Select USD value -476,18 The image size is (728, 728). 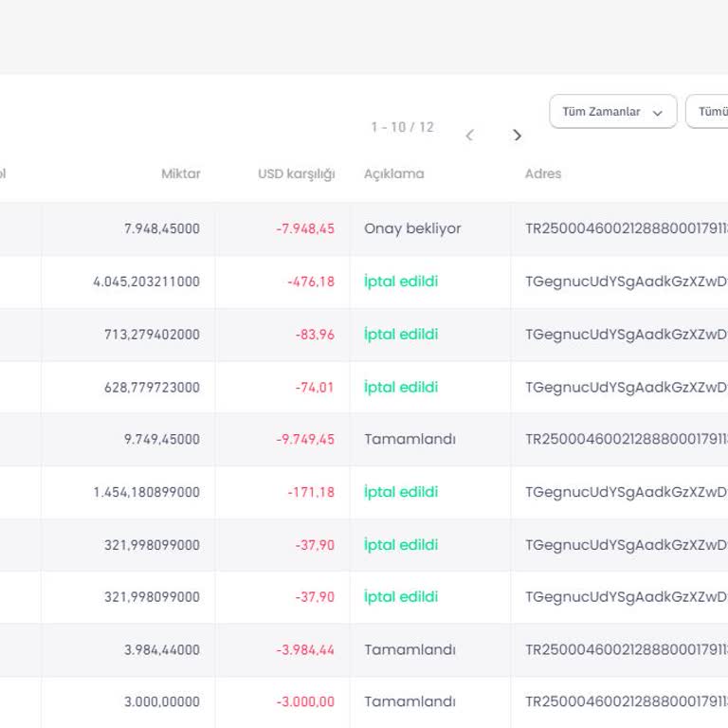point(311,282)
